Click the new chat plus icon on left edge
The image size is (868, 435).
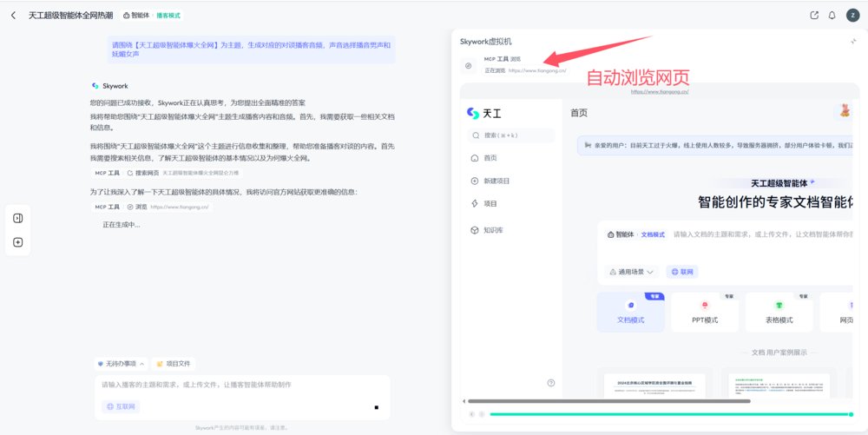[18, 242]
